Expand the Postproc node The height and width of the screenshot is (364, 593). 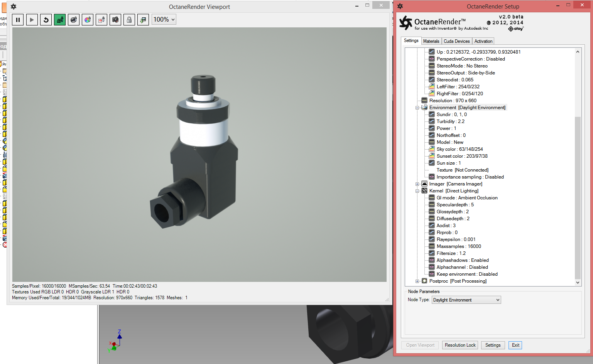417,281
